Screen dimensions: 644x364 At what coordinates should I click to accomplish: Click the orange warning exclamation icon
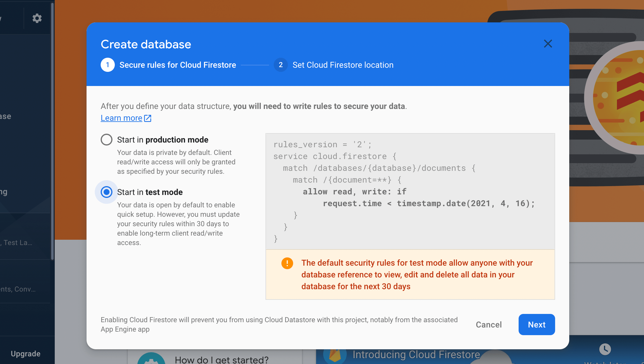[287, 263]
